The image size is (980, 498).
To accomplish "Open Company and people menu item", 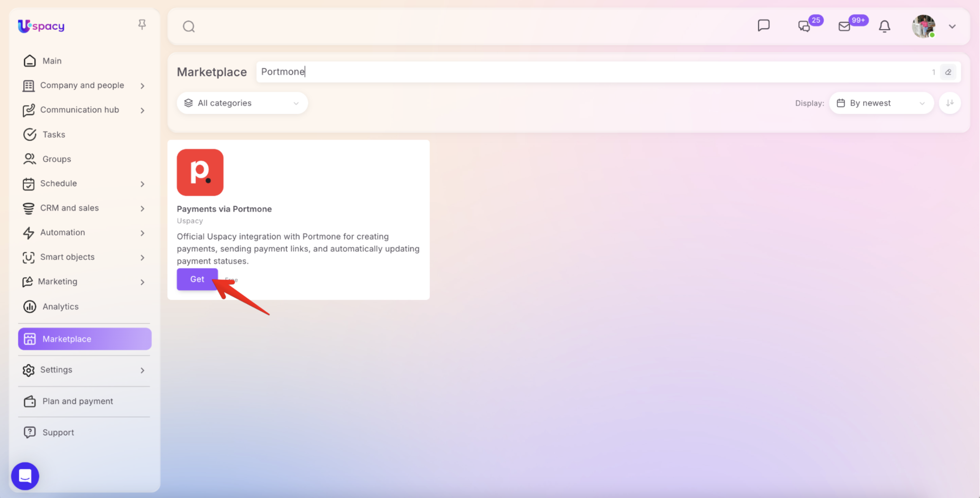I will pos(82,85).
